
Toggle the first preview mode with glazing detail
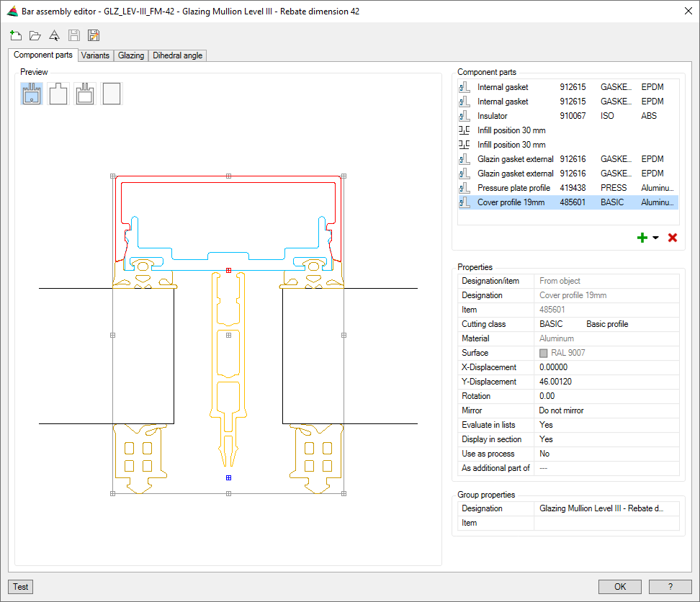[x=32, y=94]
